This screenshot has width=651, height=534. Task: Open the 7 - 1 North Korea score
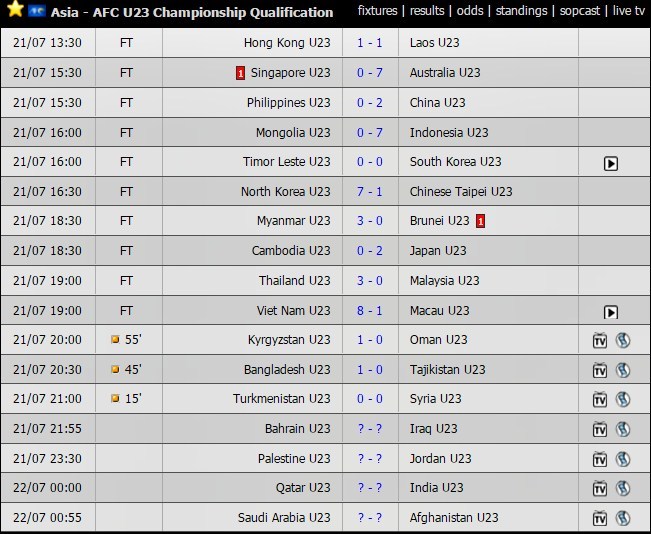tap(370, 191)
